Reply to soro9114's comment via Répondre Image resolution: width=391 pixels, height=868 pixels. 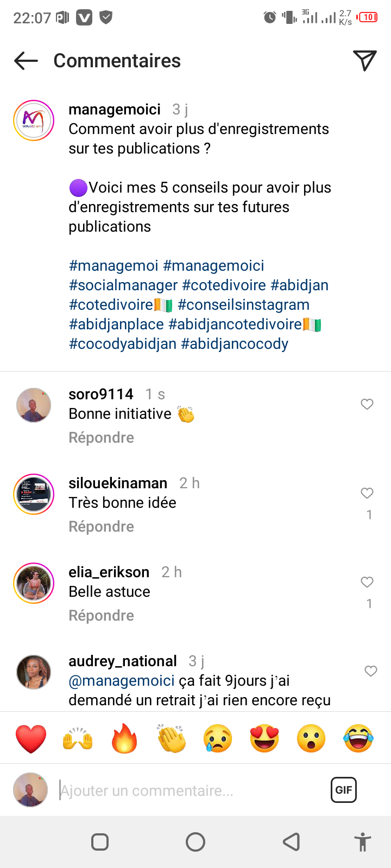tap(101, 438)
